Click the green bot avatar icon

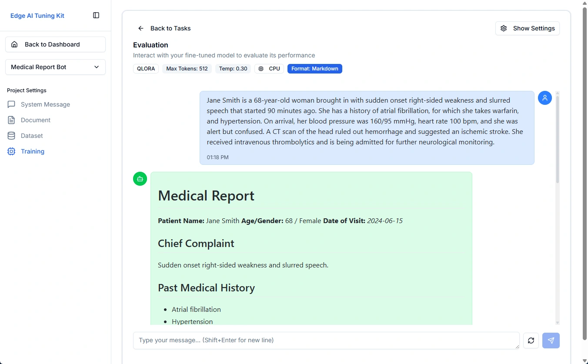[x=140, y=179]
